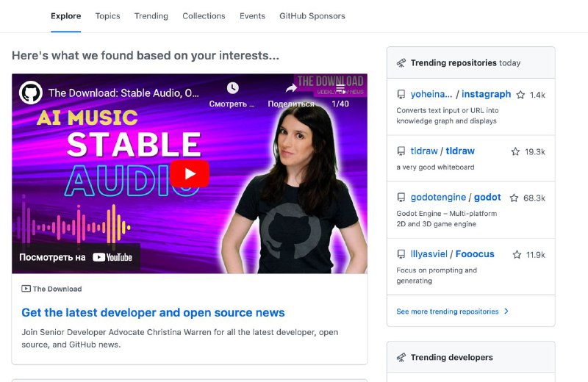
Task: Open the Fooocus repository link
Action: point(475,253)
